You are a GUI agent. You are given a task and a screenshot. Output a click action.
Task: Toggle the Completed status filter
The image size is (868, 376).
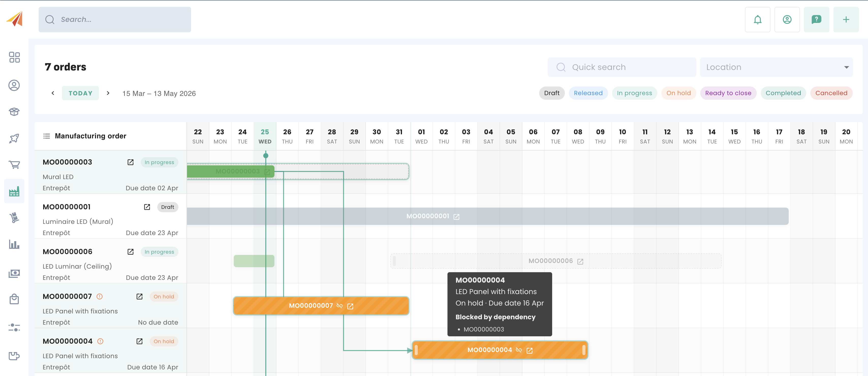coord(783,93)
